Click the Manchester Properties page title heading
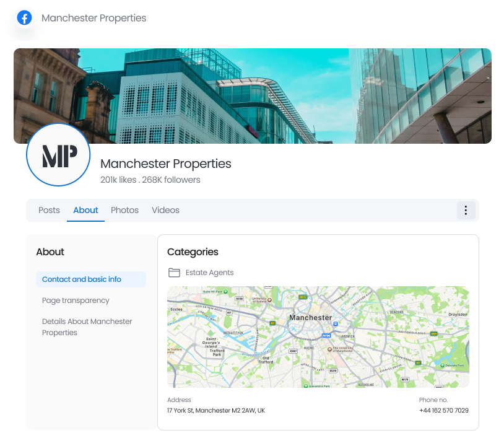The height and width of the screenshot is (438, 504). click(x=165, y=164)
